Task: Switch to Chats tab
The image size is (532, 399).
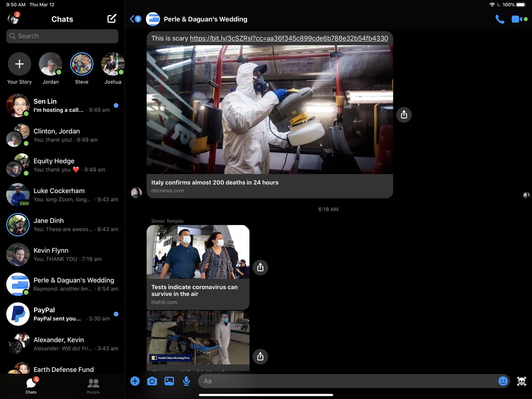Action: pyautogui.click(x=31, y=385)
